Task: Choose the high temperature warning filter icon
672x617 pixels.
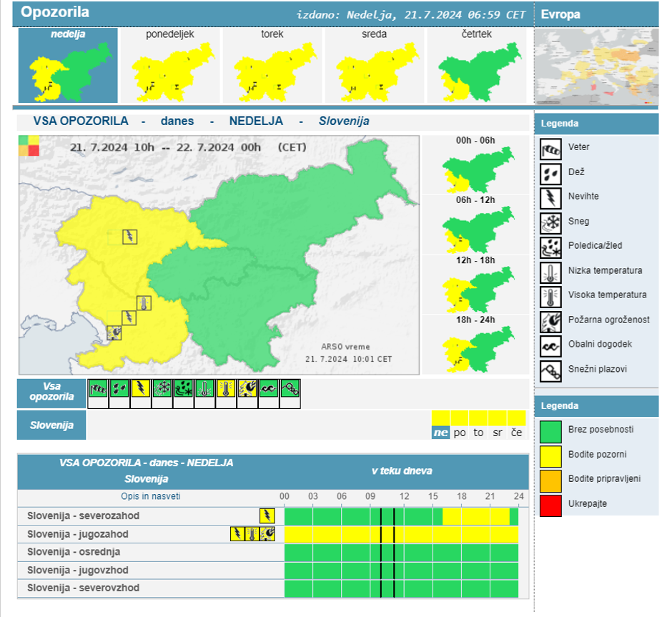Action: [226, 389]
